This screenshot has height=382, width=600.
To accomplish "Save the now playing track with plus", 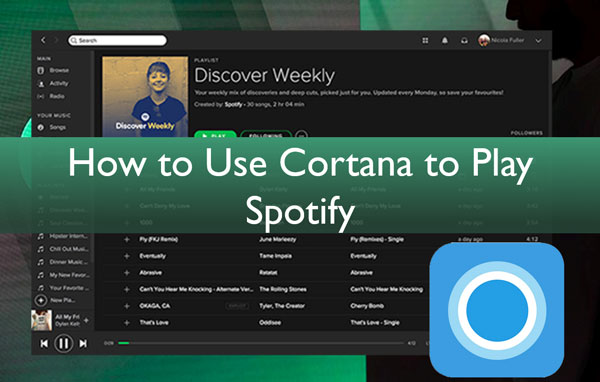I will [86, 320].
